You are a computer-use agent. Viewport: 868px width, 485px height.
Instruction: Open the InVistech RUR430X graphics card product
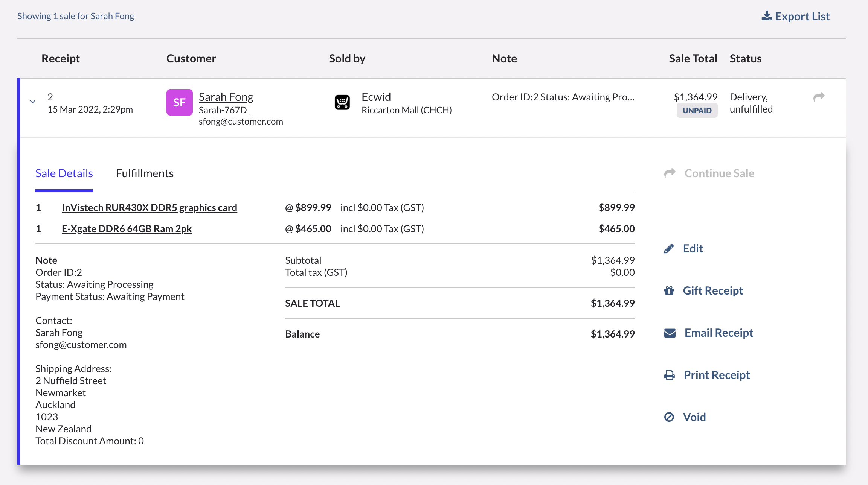149,207
